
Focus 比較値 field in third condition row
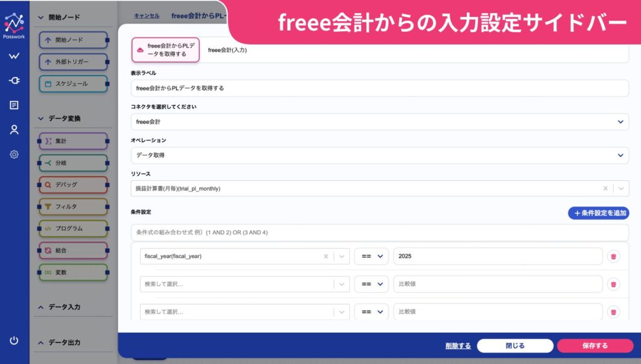[498, 312]
